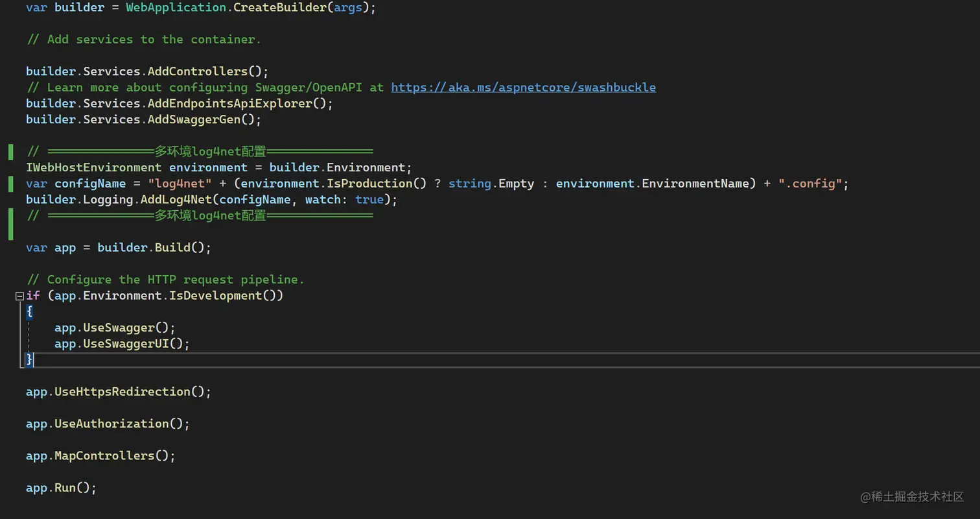Screen dimensions: 980x519
Task: Click the 'Add services to the container' comment
Action: coord(144,40)
